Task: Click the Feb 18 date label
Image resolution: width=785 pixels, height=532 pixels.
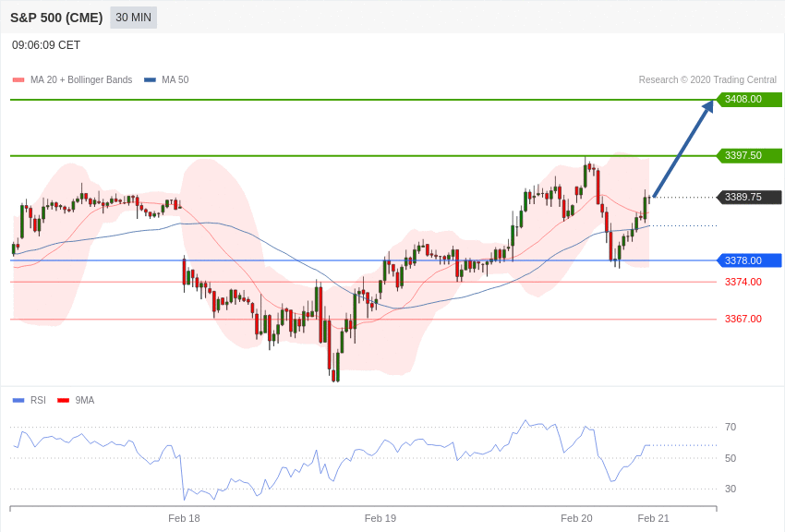Action: point(184,518)
